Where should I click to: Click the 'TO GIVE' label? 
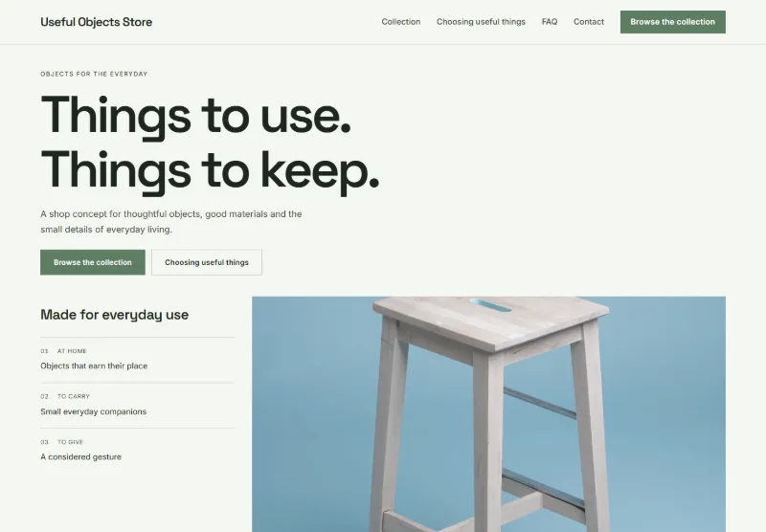[x=70, y=442]
